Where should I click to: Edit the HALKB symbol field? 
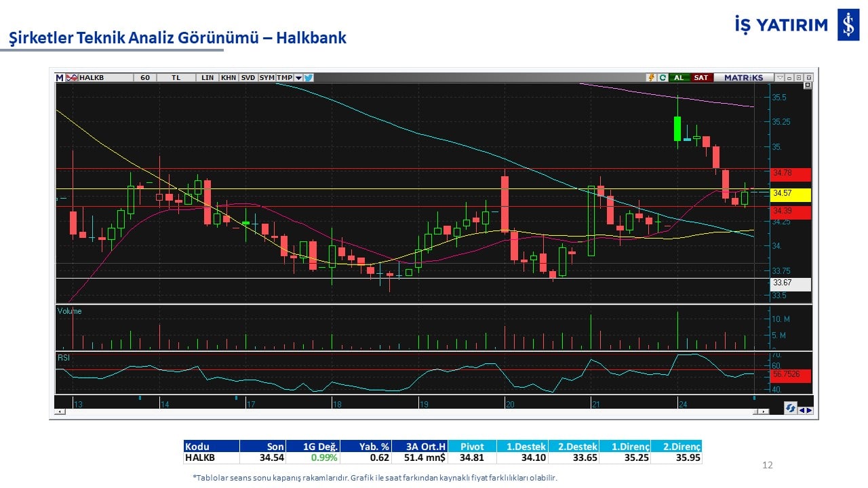tap(105, 77)
